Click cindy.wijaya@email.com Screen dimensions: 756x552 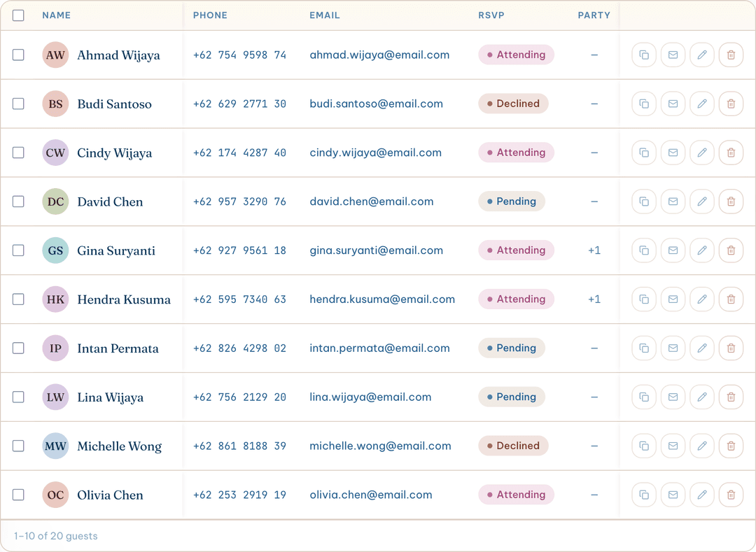(x=376, y=153)
